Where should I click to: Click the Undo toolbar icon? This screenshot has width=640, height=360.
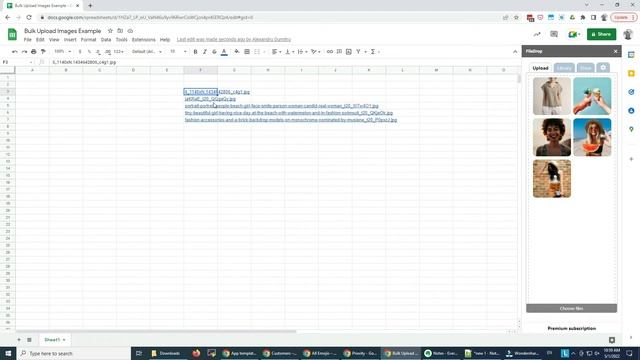click(x=15, y=52)
